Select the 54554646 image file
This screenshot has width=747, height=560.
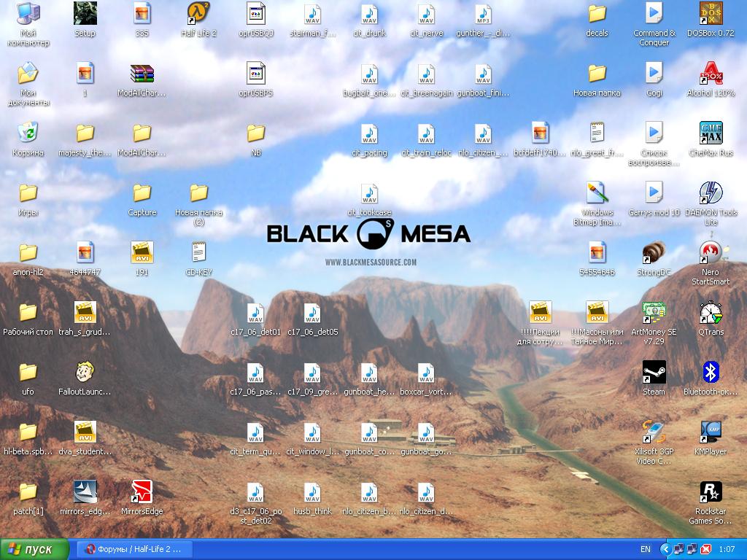point(597,252)
